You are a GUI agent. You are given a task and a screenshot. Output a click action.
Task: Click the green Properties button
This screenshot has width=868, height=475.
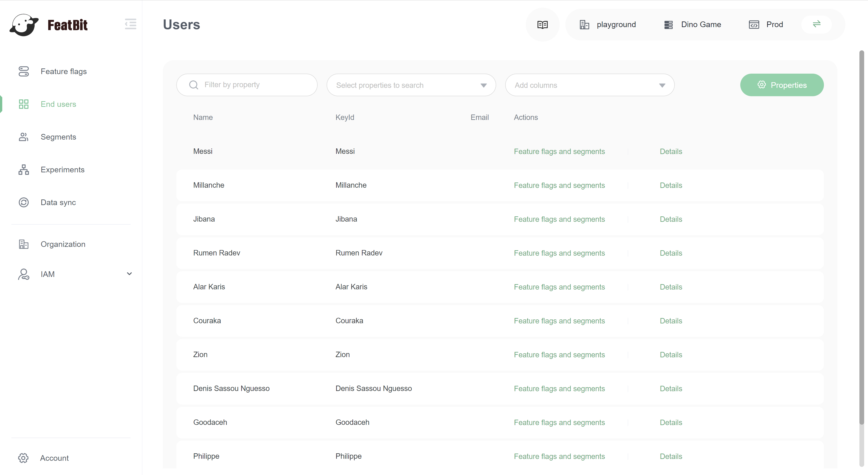tap(781, 85)
